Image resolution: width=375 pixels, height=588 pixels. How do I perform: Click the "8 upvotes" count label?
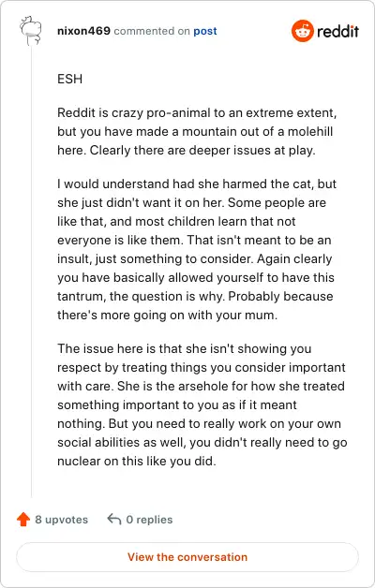62,520
